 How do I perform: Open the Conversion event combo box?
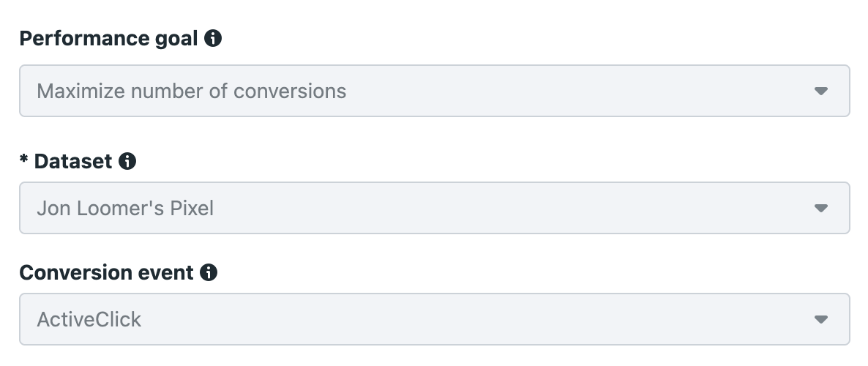point(435,319)
